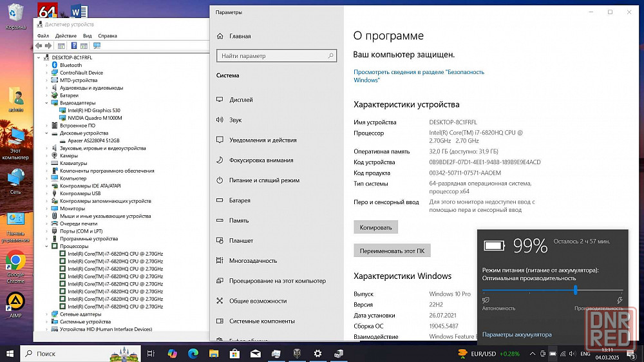Open the World of Tanks taskbar icon

click(297, 354)
